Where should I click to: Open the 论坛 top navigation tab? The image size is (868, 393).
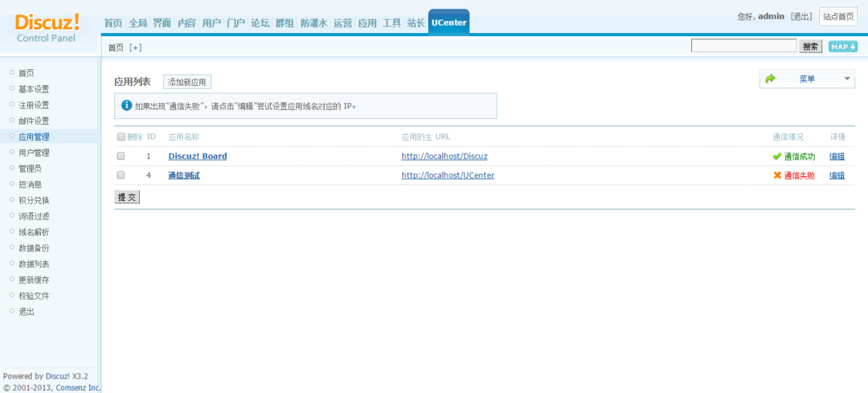[x=260, y=23]
